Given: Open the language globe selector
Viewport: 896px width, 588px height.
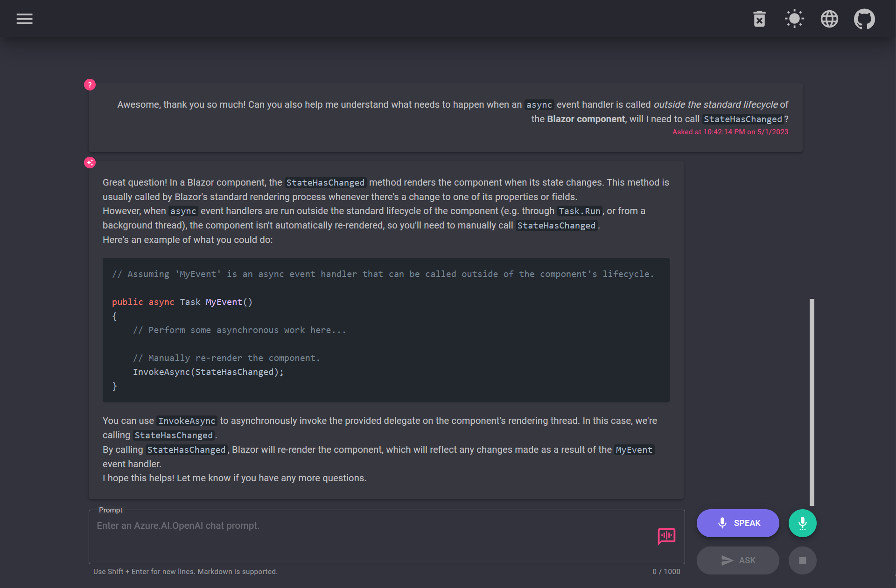Looking at the screenshot, I should click(829, 19).
